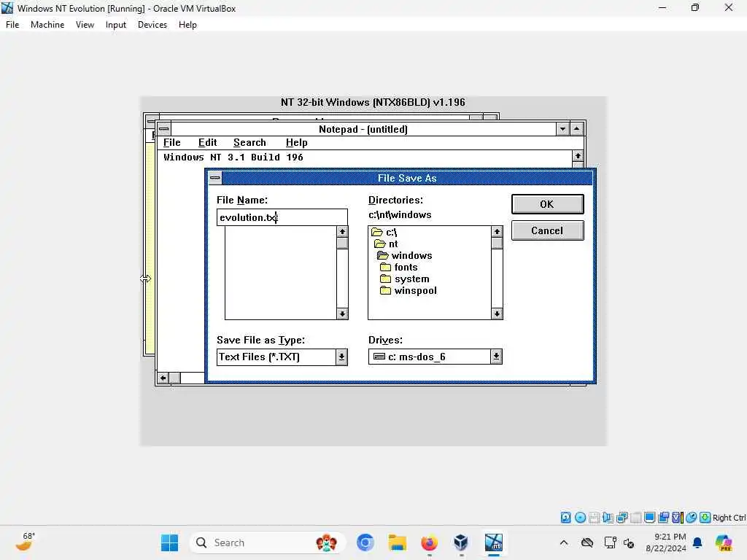747x560 pixels.
Task: Show hidden system tray icons chevron
Action: pyautogui.click(x=564, y=542)
